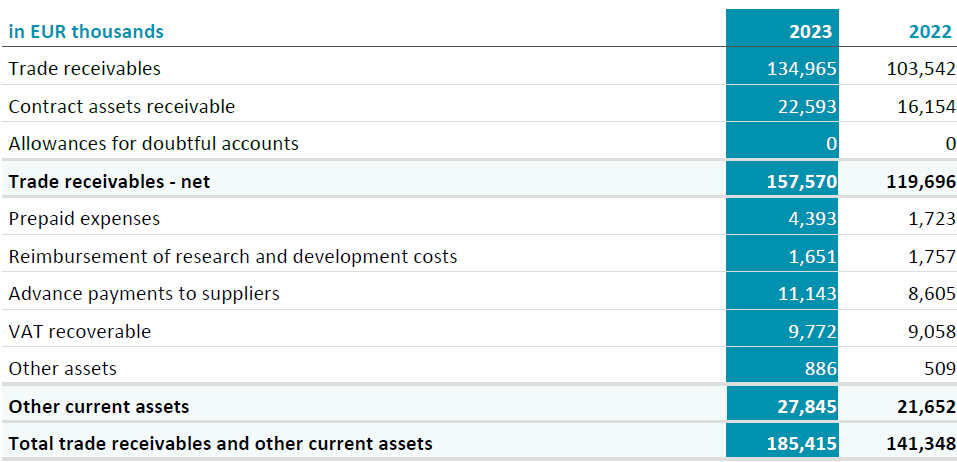957x462 pixels.
Task: Select Trade receivables row label
Action: tap(85, 68)
